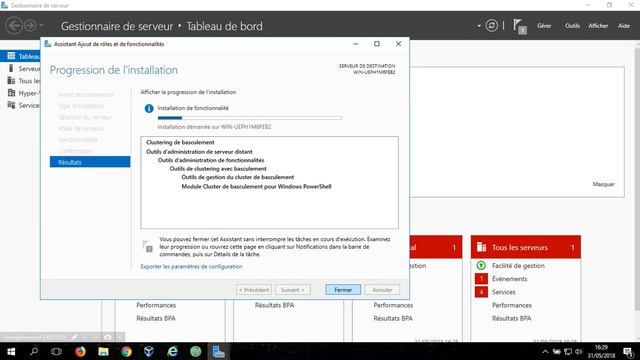Click the Annuler button in the wizard
The height and width of the screenshot is (360, 640).
point(382,290)
